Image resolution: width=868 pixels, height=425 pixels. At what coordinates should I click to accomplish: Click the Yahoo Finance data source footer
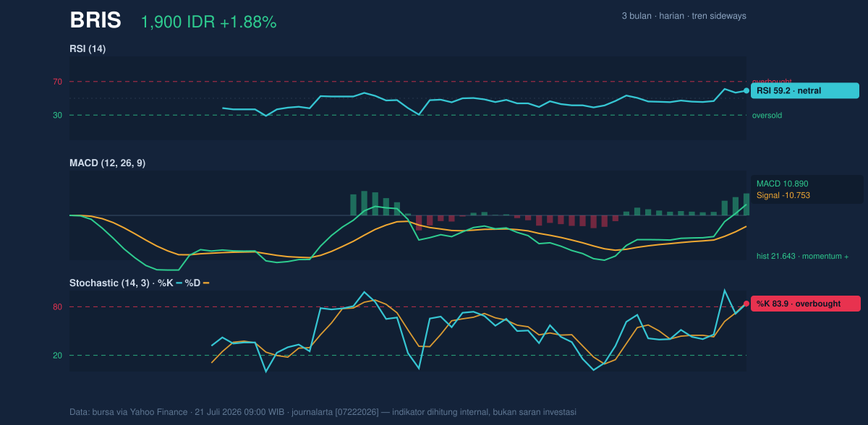323,412
